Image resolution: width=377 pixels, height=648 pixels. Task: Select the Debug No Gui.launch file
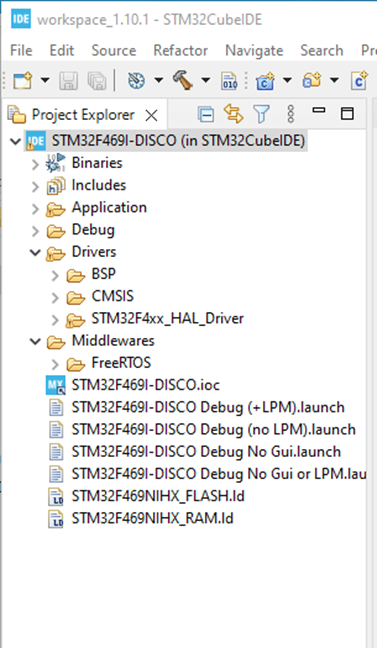pos(206,452)
